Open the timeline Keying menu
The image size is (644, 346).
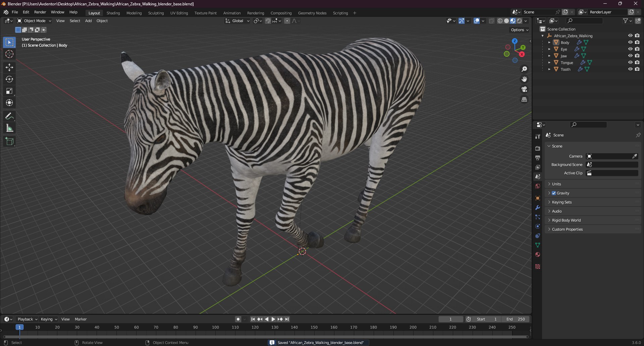pos(49,319)
